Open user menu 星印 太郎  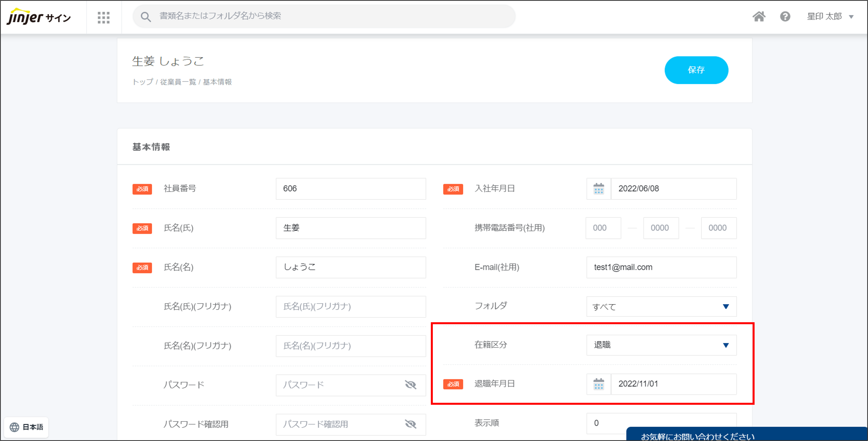click(x=830, y=17)
